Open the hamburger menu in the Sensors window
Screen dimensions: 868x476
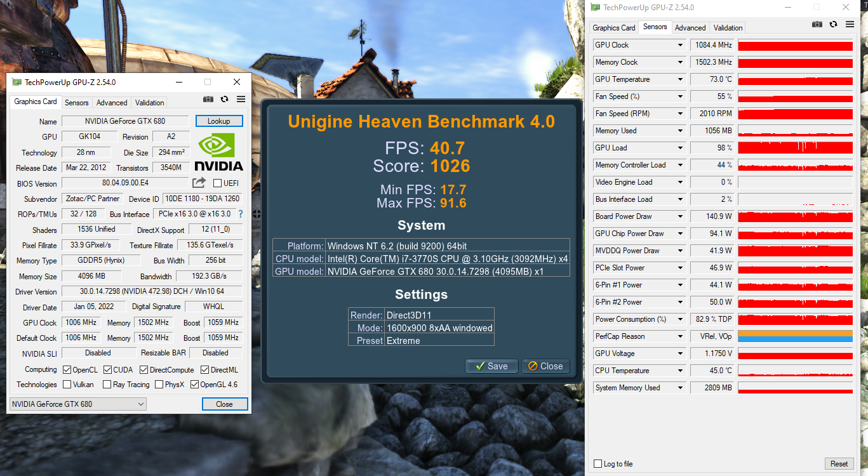point(849,24)
